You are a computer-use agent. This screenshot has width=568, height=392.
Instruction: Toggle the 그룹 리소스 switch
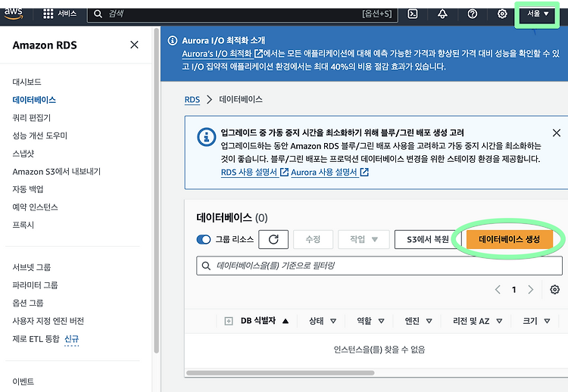(204, 239)
